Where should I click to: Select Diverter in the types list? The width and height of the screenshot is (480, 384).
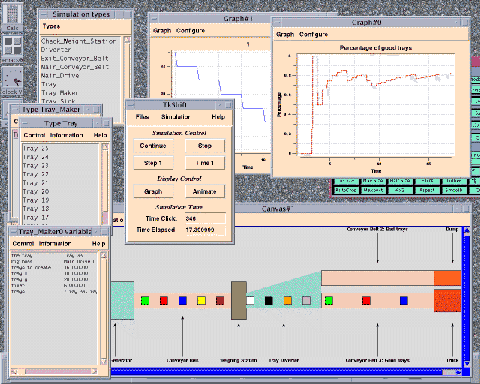pyautogui.click(x=56, y=50)
